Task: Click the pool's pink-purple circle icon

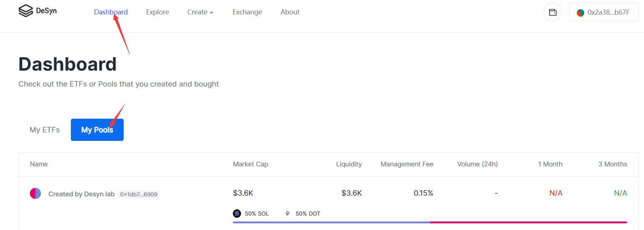Action: (x=35, y=193)
